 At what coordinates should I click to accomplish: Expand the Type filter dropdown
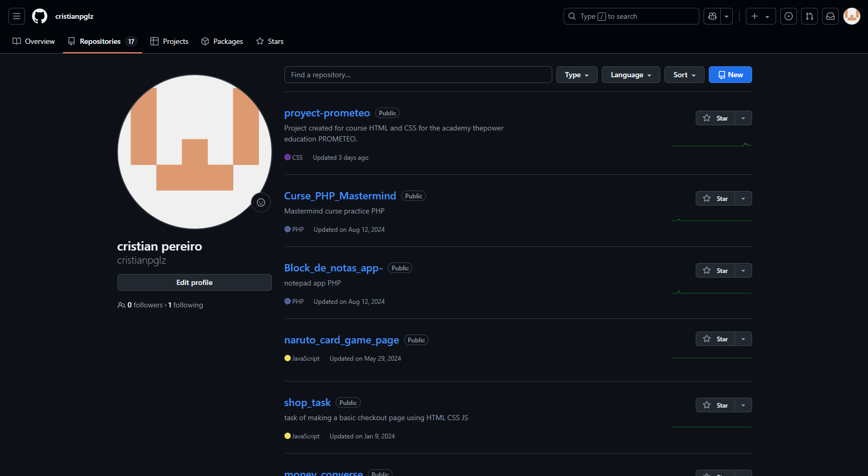(x=577, y=75)
